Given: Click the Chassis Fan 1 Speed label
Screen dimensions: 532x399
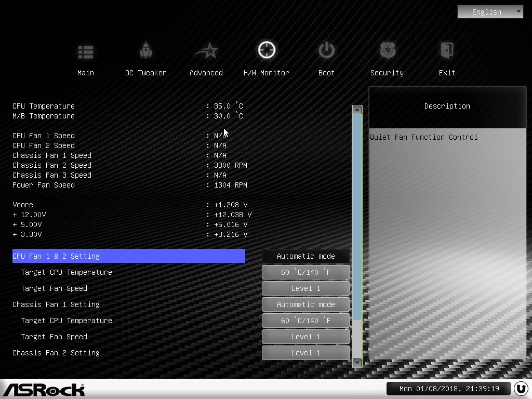Looking at the screenshot, I should pyautogui.click(x=52, y=155).
